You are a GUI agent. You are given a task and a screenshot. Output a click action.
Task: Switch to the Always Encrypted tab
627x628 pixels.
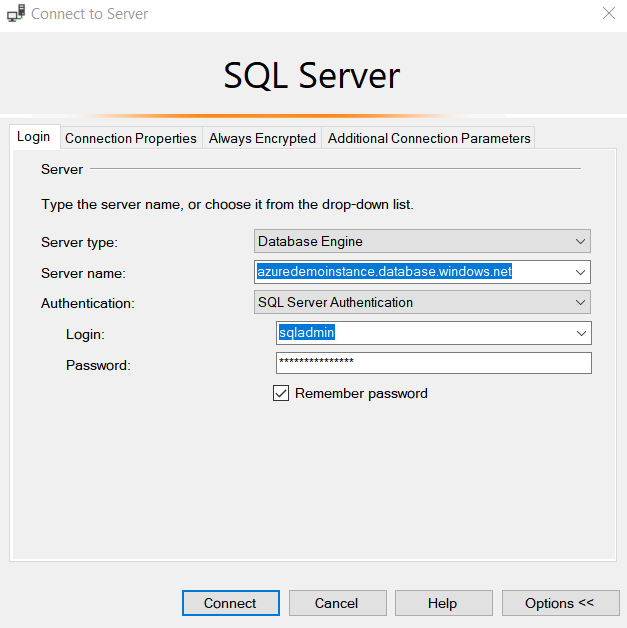262,138
